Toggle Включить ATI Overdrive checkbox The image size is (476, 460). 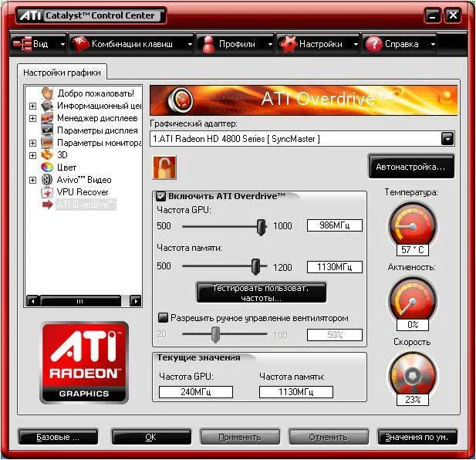click(x=160, y=197)
